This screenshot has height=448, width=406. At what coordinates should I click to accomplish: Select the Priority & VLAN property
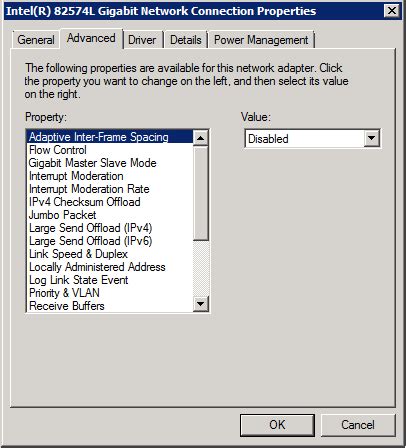tap(109, 293)
